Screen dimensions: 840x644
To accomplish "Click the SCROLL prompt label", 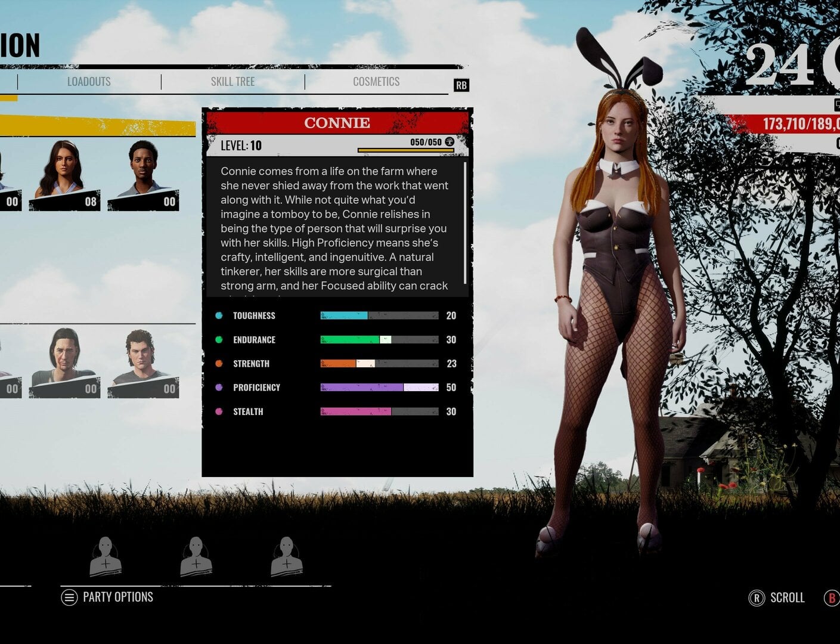I will point(788,597).
